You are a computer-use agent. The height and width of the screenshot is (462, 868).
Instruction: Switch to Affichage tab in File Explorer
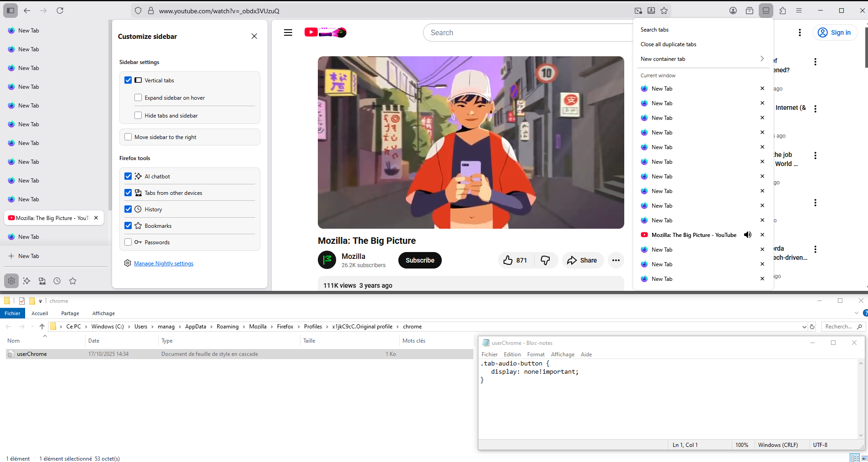(x=103, y=313)
